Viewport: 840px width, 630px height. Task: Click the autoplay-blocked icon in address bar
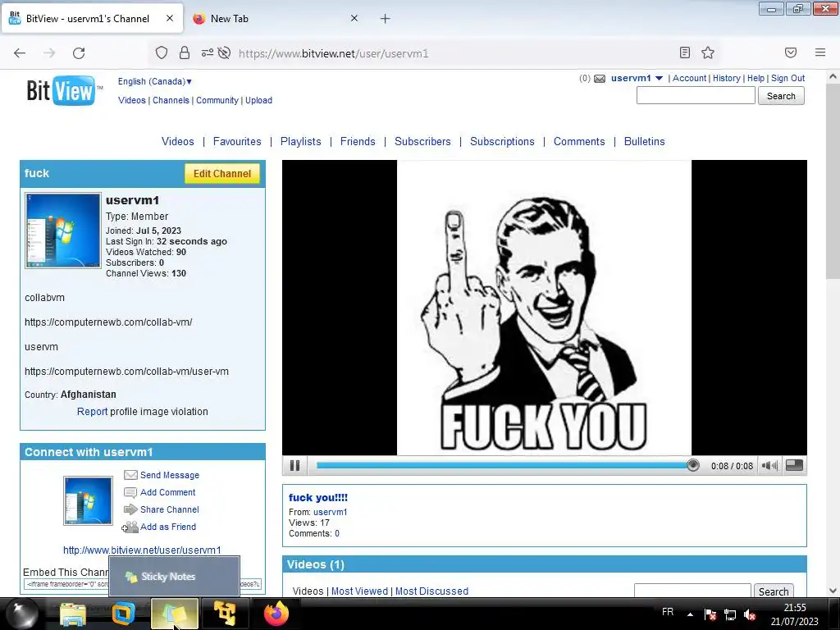[225, 52]
